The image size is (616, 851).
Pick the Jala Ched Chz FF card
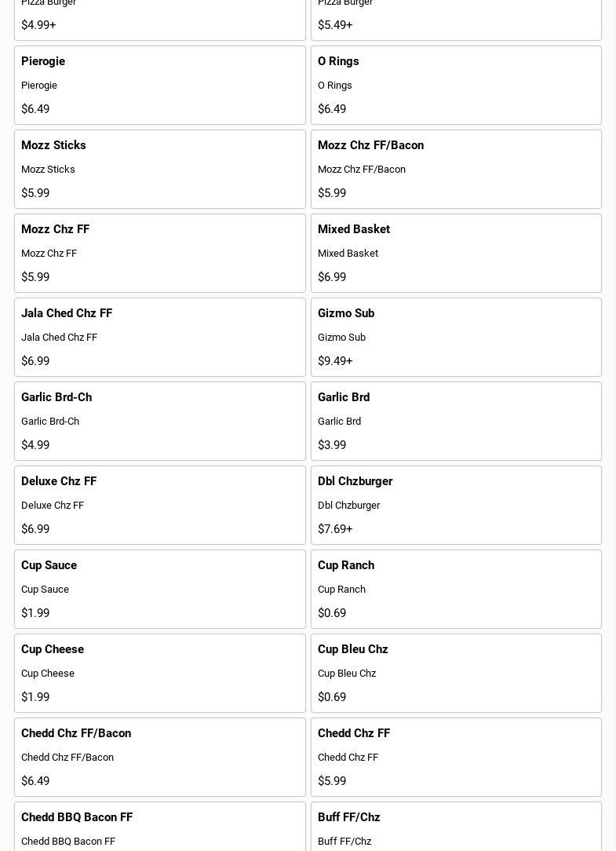pos(159,337)
